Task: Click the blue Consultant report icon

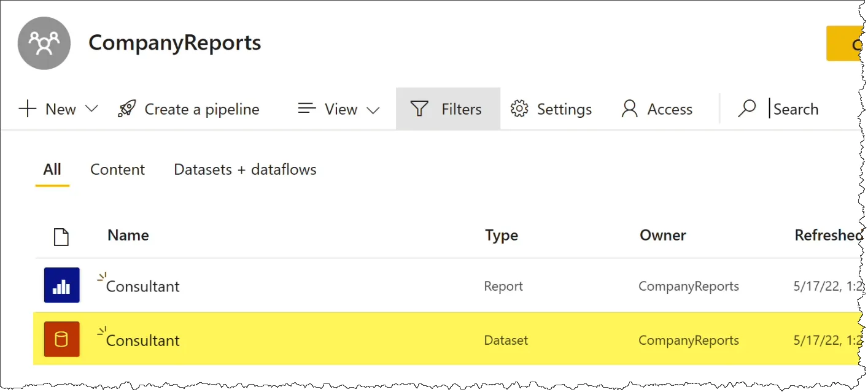Action: point(61,285)
